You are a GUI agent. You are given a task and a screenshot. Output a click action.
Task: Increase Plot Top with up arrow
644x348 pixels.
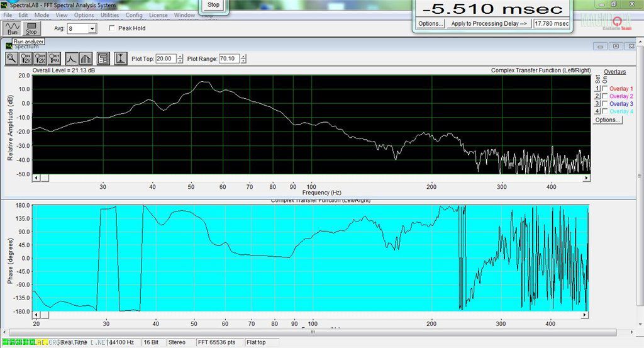click(180, 56)
